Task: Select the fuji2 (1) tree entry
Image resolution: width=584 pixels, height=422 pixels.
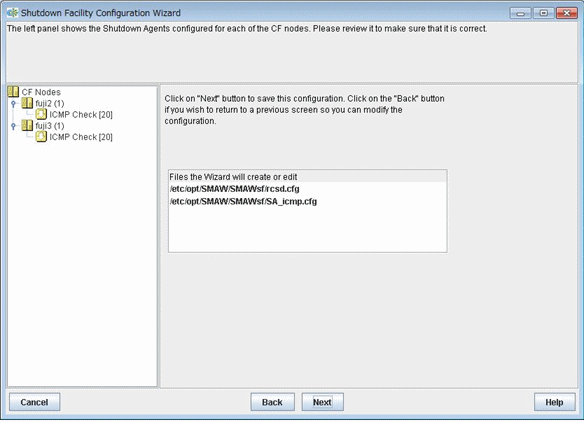Action: (50, 103)
